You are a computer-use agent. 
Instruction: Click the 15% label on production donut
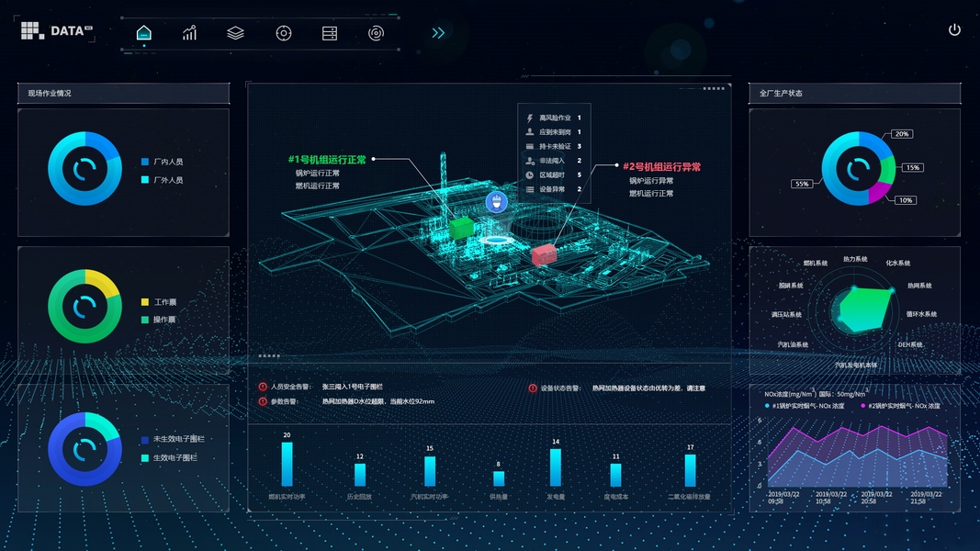pos(913,167)
